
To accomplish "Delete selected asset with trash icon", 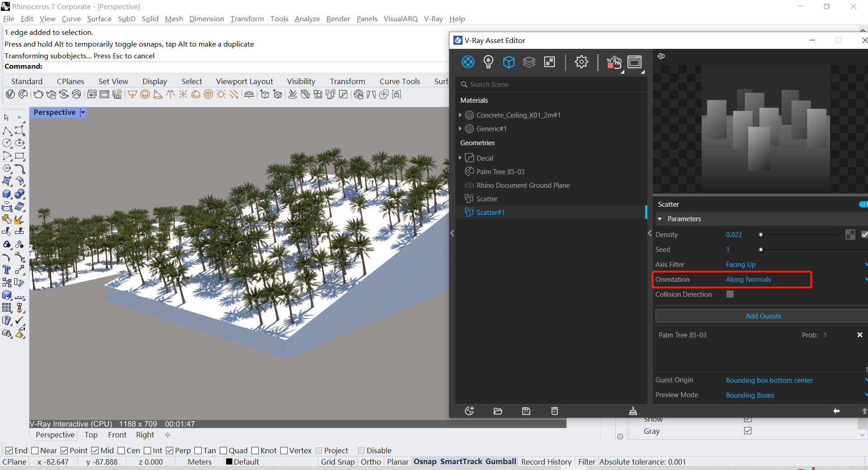I will pyautogui.click(x=555, y=411).
